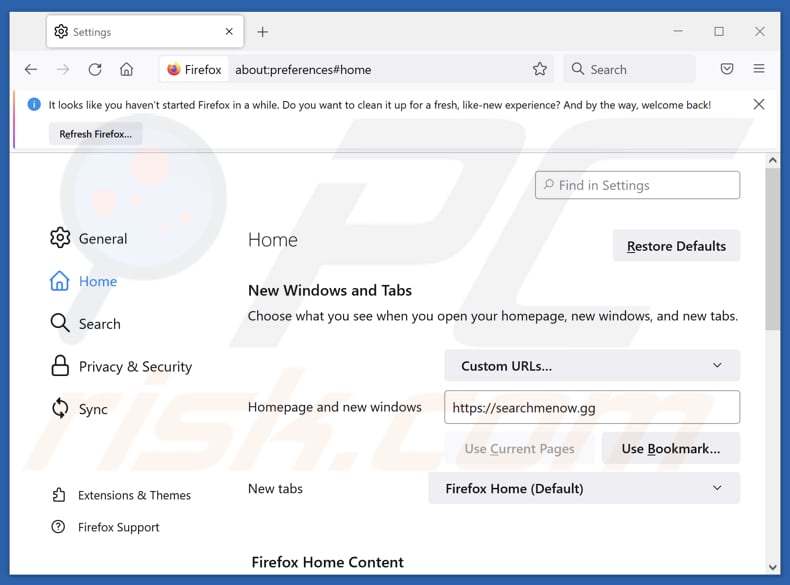The image size is (790, 585).
Task: Open Firefox Support link
Action: click(x=105, y=527)
